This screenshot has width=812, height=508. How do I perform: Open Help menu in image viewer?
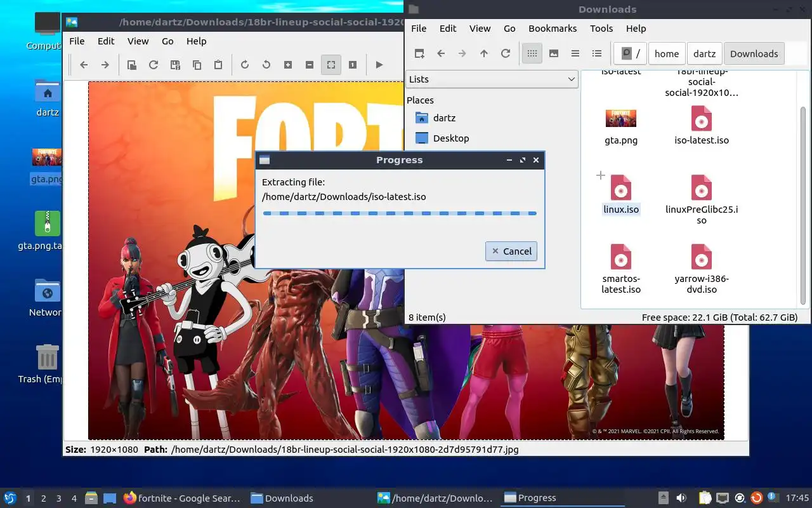196,41
